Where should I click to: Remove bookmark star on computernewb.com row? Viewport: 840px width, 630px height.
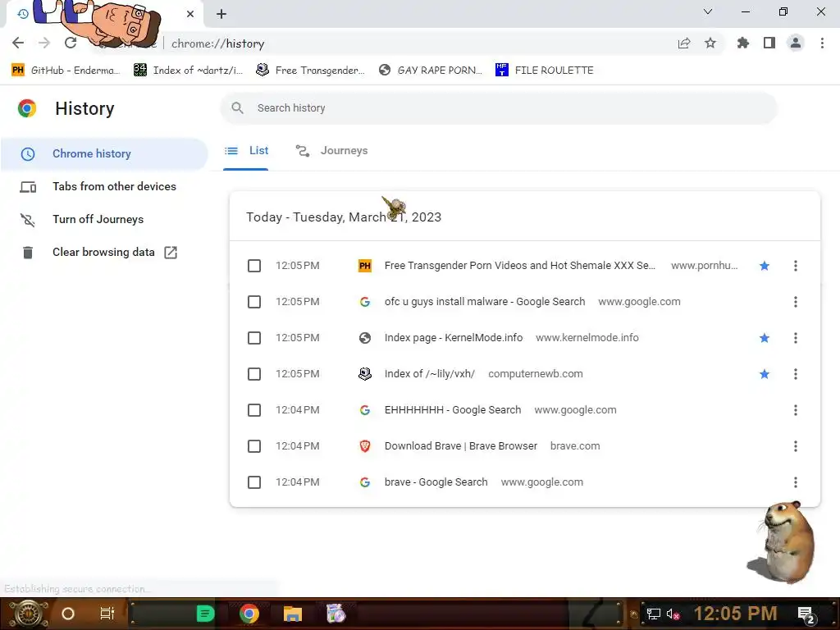pos(765,374)
